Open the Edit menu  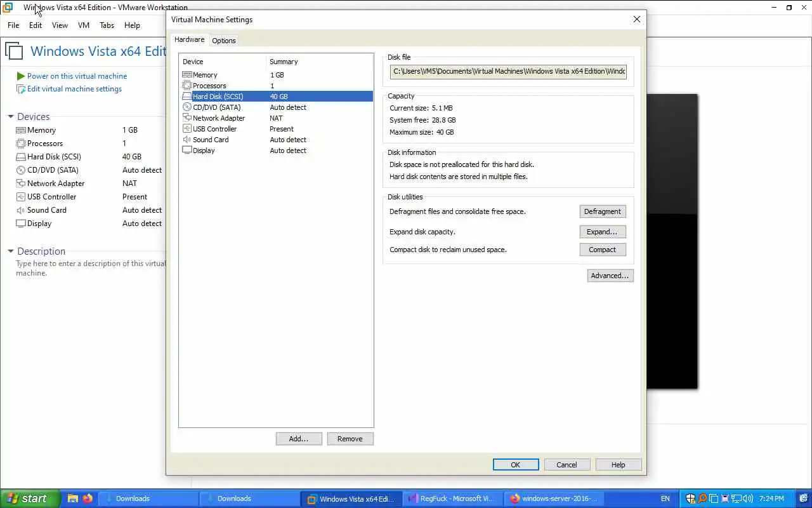click(x=36, y=25)
